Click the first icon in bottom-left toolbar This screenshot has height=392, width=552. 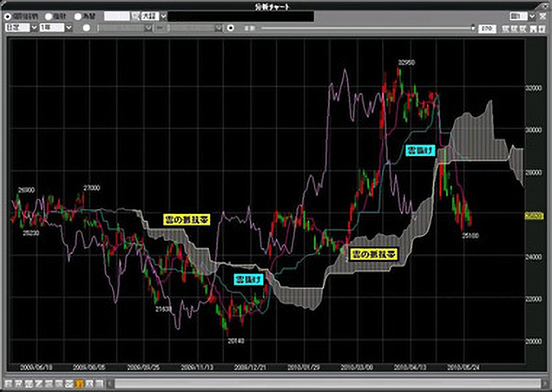[x=8, y=383]
